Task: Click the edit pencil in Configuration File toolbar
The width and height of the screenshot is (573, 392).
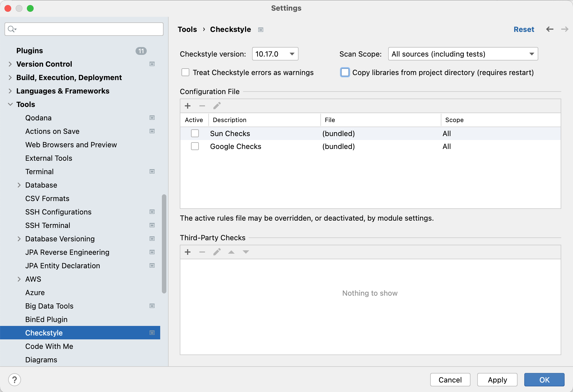Action: pos(217,106)
